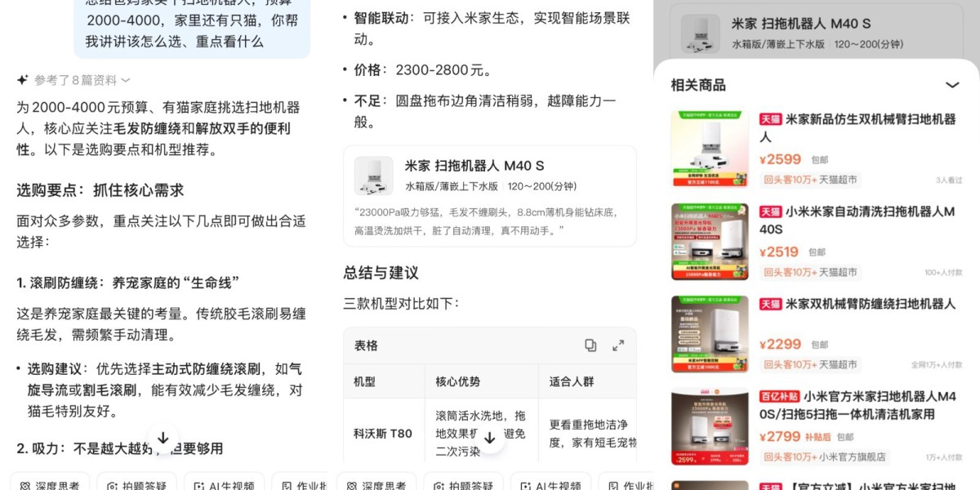Click the 米家 M40 S product image in the middle card
Screen dimensions: 980x490
click(x=374, y=176)
